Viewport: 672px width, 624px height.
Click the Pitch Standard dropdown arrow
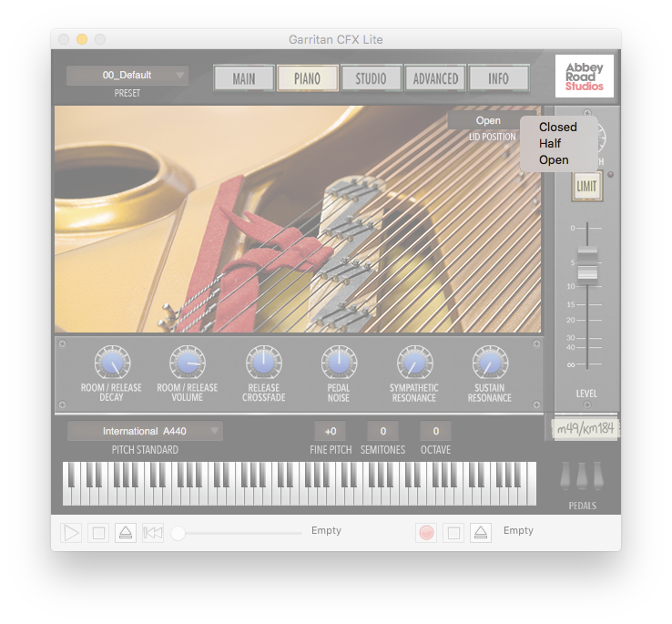coord(214,431)
